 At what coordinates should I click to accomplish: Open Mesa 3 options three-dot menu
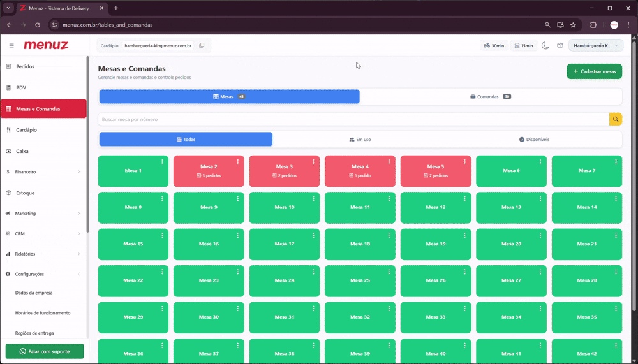[x=313, y=162]
